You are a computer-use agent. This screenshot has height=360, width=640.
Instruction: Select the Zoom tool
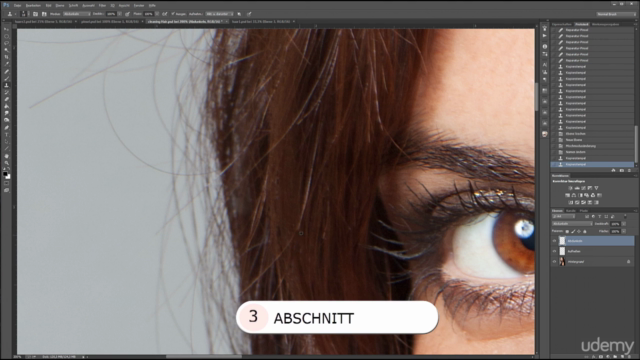tap(7, 163)
